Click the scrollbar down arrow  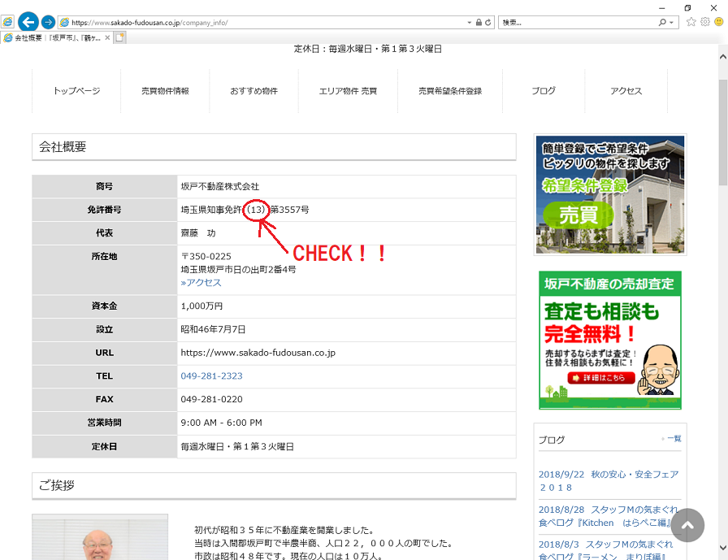pyautogui.click(x=723, y=548)
